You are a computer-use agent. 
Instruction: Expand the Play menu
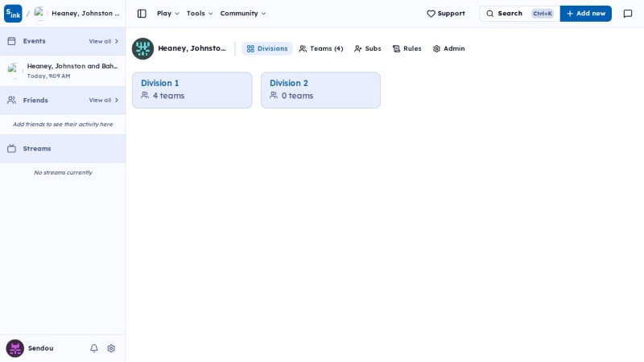pos(168,14)
